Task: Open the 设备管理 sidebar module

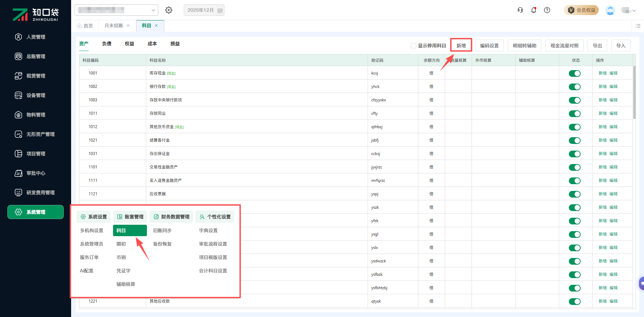Action: pyautogui.click(x=35, y=95)
